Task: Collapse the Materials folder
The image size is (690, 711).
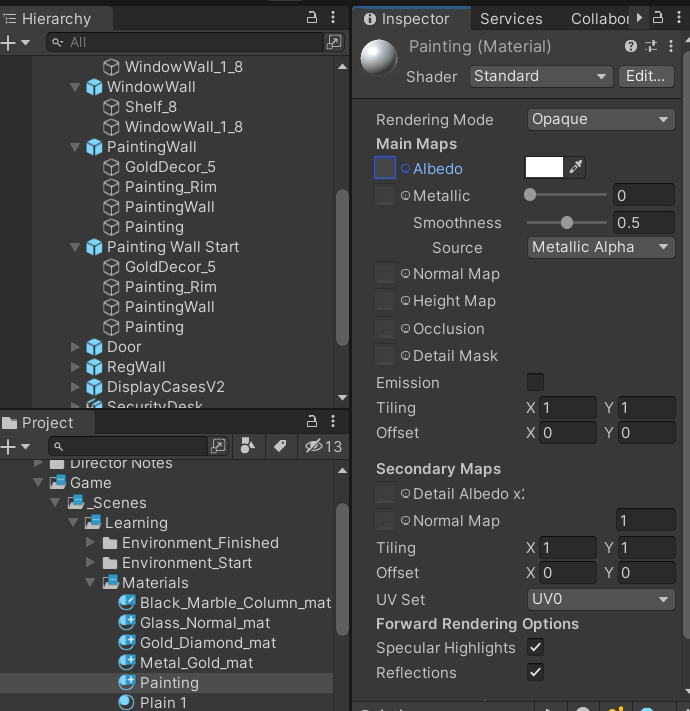Action: pos(90,582)
